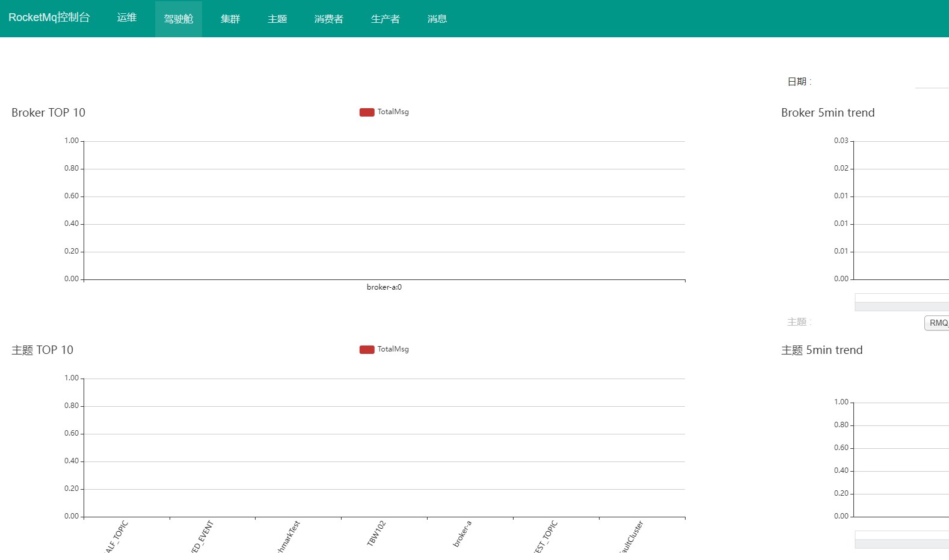Select the 驾驶舱 dashboard tab
Screen dimensions: 949x560
tap(179, 19)
